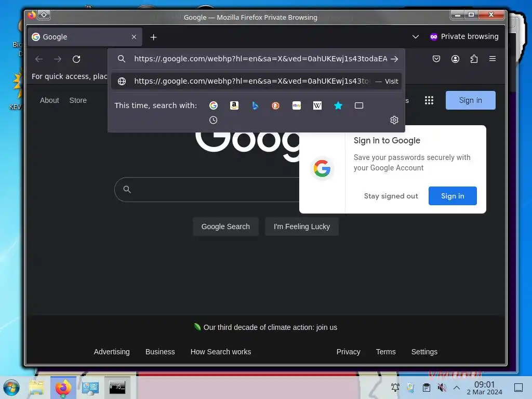Search this time with Bing icon
Image resolution: width=532 pixels, height=399 pixels.
coord(255,105)
